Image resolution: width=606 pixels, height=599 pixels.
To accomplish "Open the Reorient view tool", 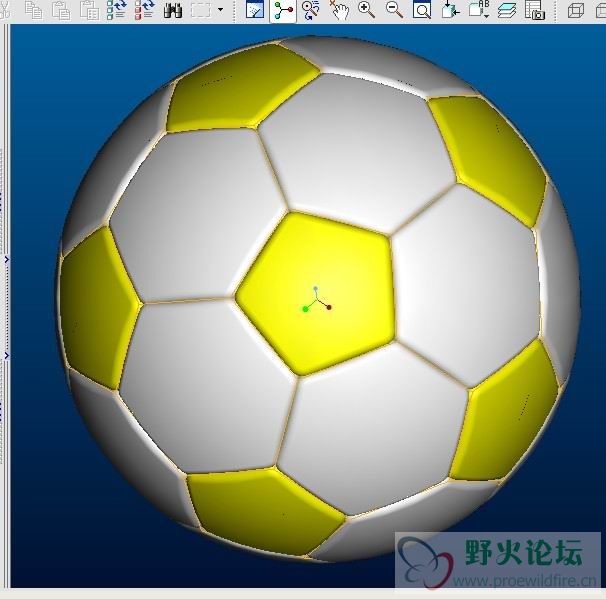I will tap(451, 10).
